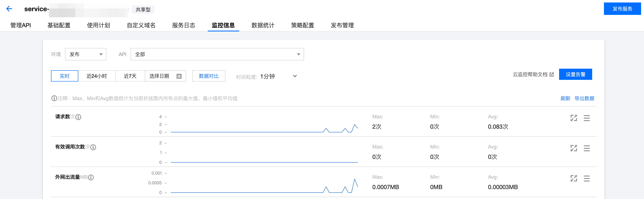
Task: Show info tooltip for 请求数
Action: (x=78, y=117)
